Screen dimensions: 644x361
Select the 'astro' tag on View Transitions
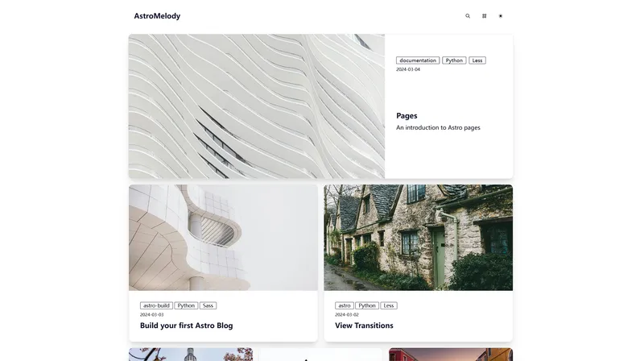click(x=345, y=305)
